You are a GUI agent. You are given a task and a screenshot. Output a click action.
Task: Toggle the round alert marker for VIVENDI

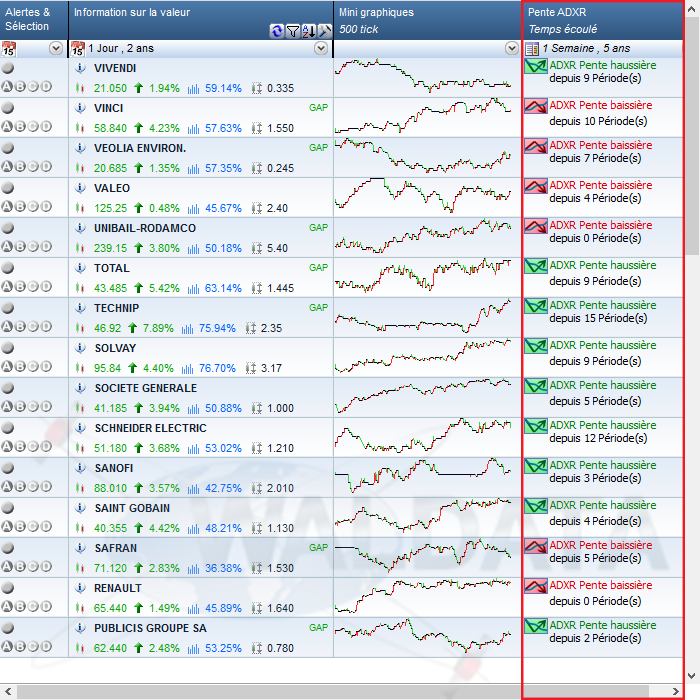pyautogui.click(x=8, y=68)
